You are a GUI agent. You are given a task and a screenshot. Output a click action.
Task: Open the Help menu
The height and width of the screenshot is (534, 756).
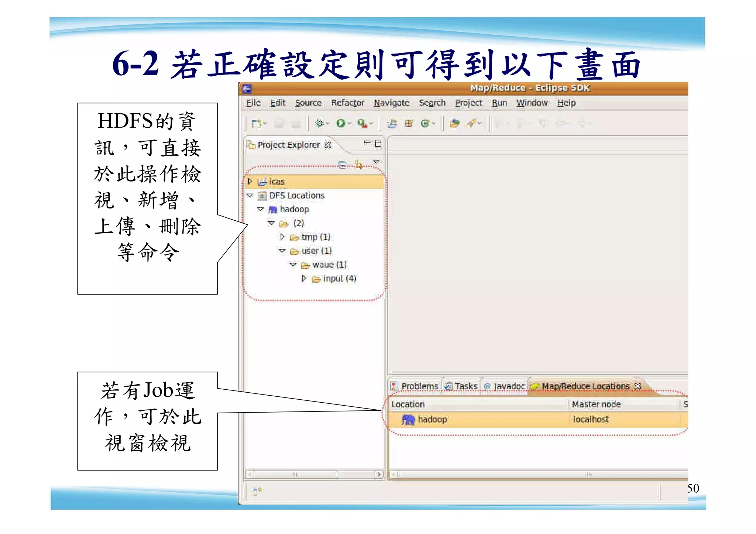point(567,103)
